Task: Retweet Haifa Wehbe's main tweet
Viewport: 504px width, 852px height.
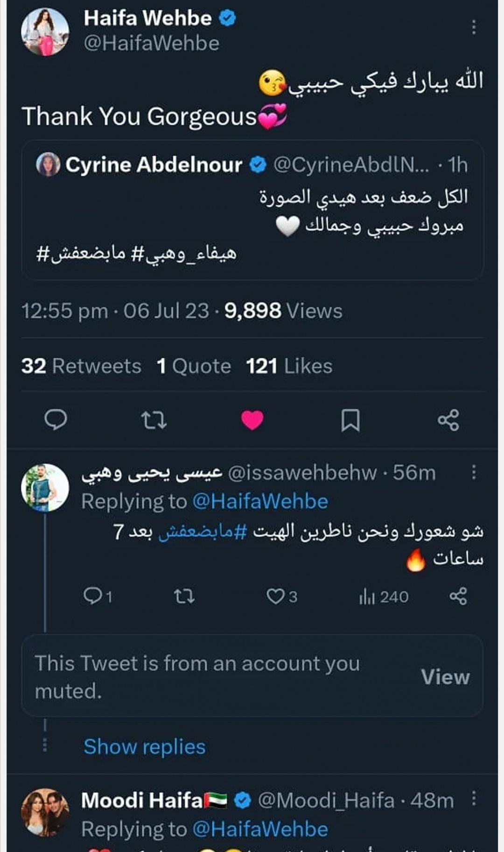Action: click(154, 420)
